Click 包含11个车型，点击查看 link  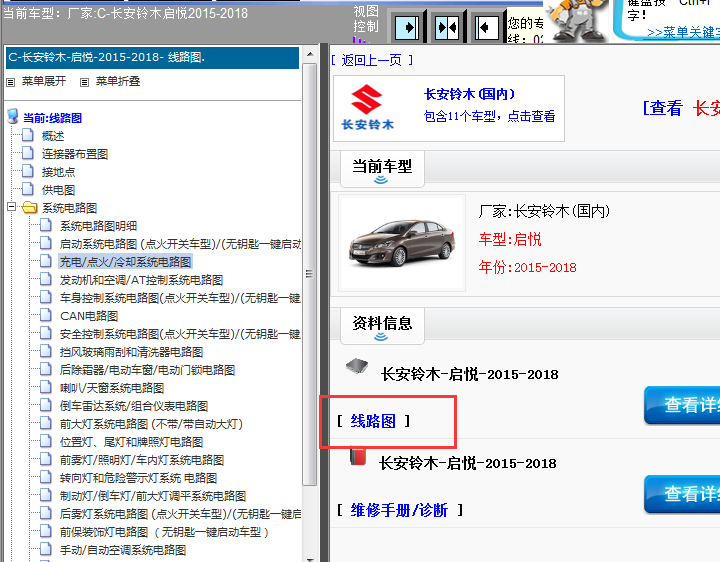pos(489,116)
